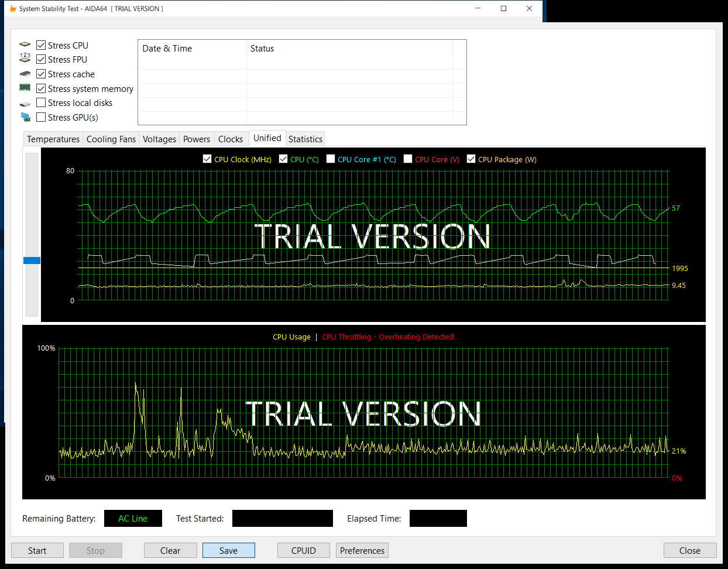
Task: Click the CPU Throttling Overheating Detected label
Action: 389,337
